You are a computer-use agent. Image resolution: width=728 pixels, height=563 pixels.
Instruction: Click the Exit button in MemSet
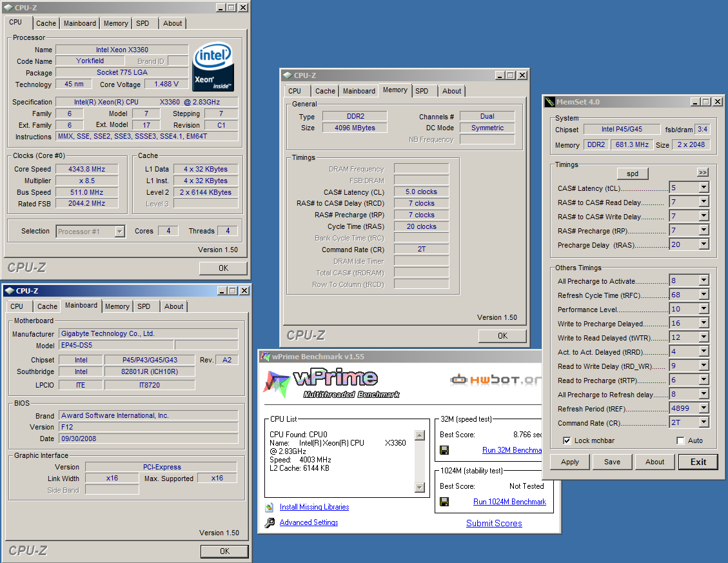pyautogui.click(x=698, y=462)
